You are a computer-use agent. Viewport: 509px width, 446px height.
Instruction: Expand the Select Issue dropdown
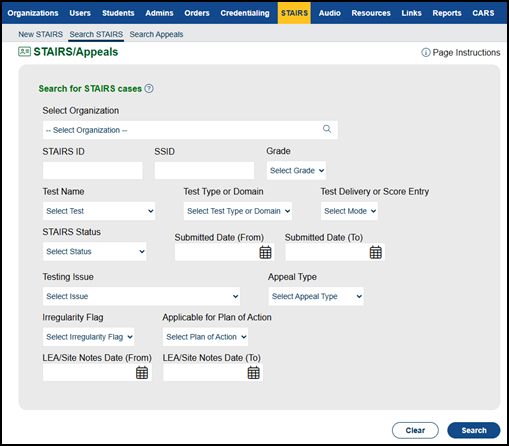141,296
